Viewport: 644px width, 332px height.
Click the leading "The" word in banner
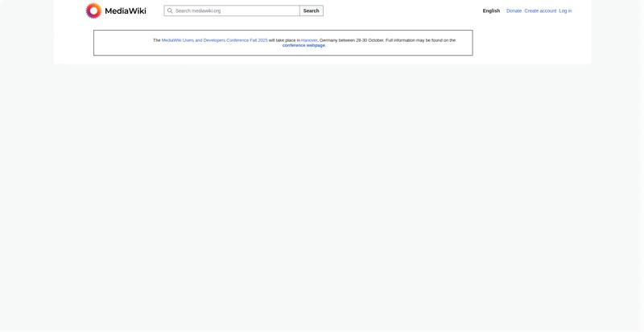(157, 40)
